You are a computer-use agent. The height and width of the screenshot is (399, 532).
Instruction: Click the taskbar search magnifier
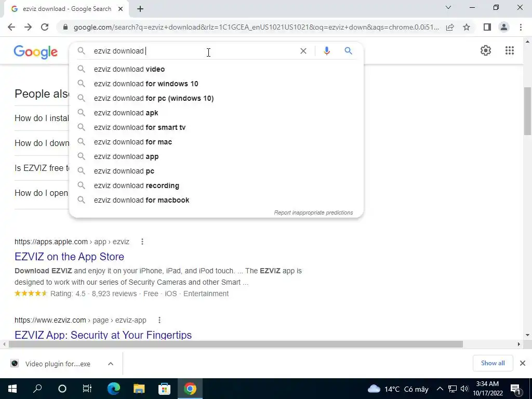pos(37,389)
